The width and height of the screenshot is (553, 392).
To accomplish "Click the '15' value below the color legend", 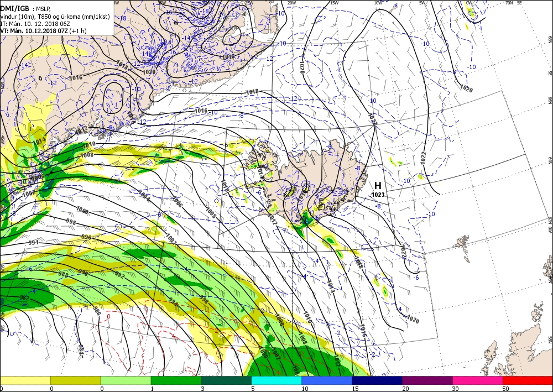I will tap(355, 389).
